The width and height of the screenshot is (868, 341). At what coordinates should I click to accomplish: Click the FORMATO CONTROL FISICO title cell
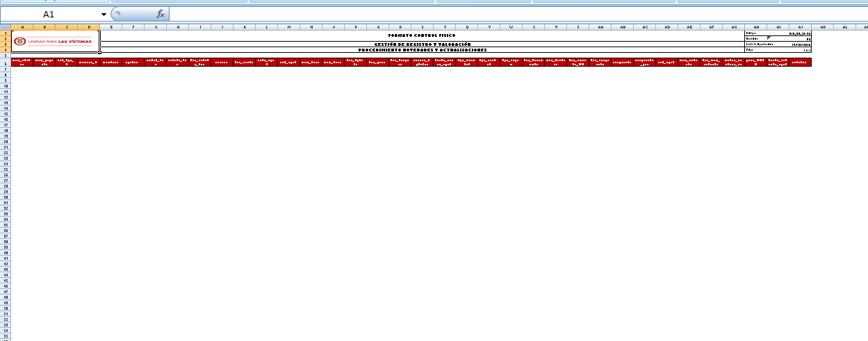(x=422, y=35)
